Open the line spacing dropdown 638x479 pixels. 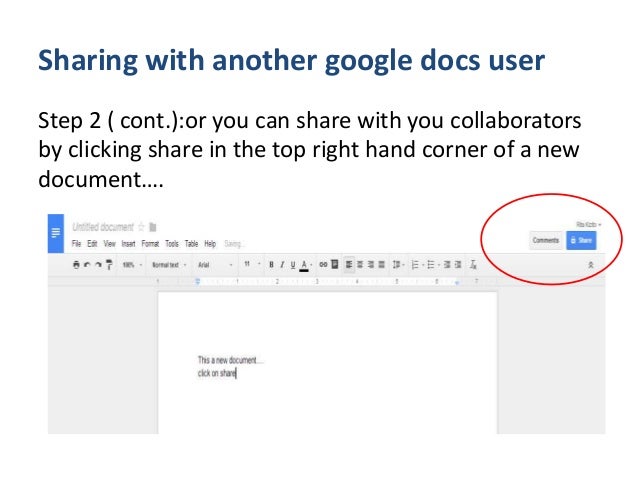(x=398, y=265)
